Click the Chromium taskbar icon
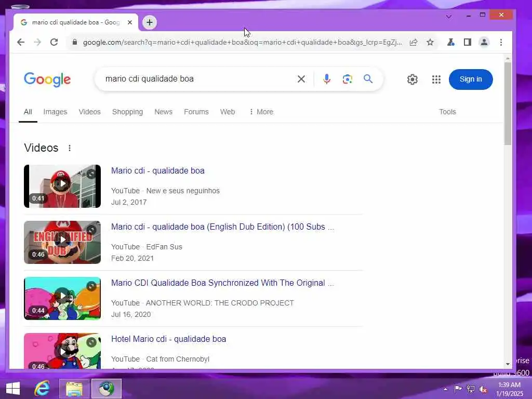Screen dimensions: 532x399 (x=107, y=389)
